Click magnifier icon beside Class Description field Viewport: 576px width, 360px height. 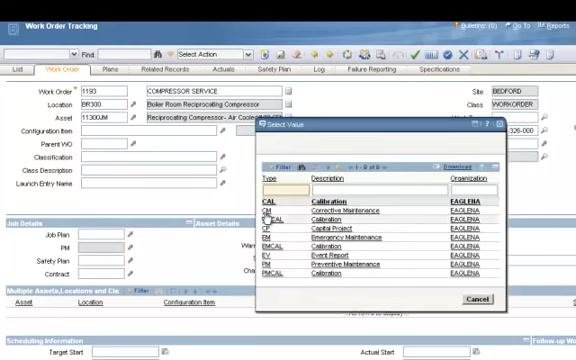(x=223, y=170)
